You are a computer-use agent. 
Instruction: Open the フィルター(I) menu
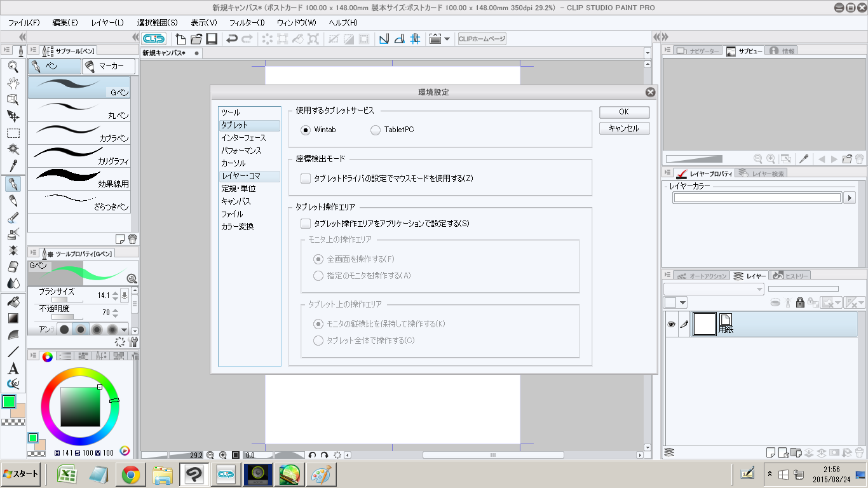247,22
